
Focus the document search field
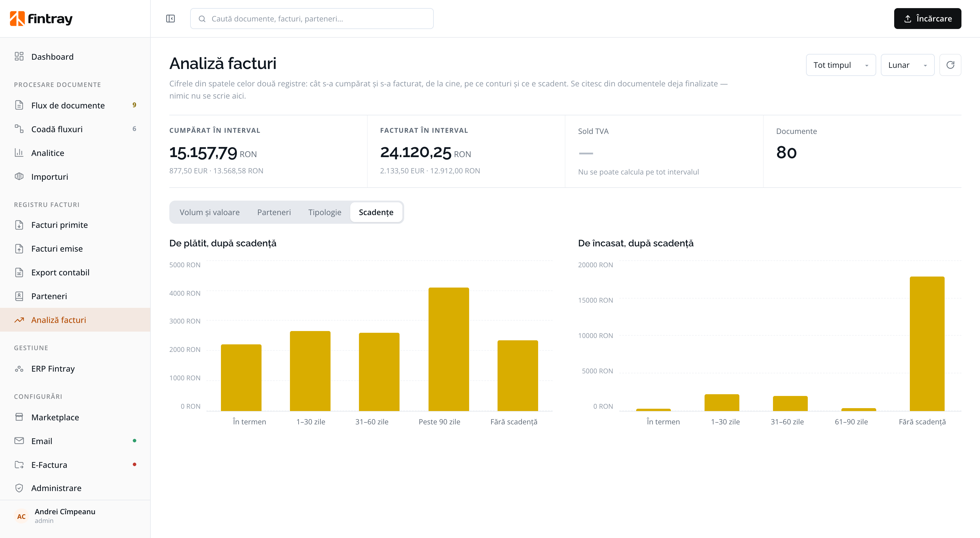click(x=312, y=19)
